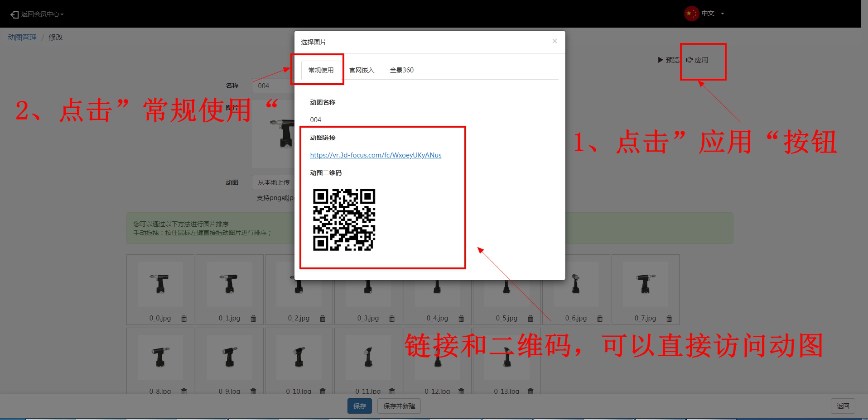Open the 中文 language dropdown
The height and width of the screenshot is (420, 868).
tap(712, 14)
